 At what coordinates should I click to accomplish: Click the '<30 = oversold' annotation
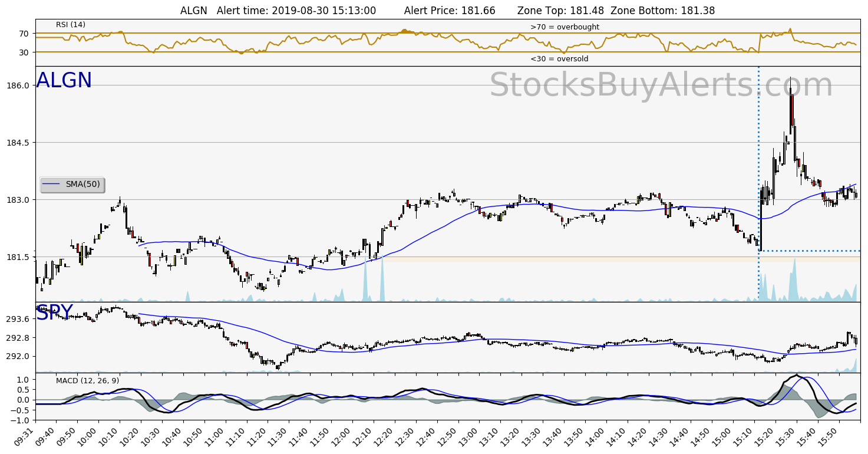coord(559,59)
